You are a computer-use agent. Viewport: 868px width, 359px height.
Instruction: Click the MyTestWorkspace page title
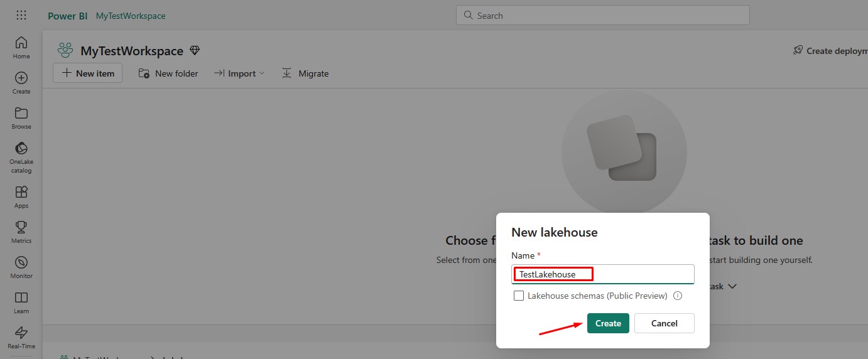tap(132, 51)
